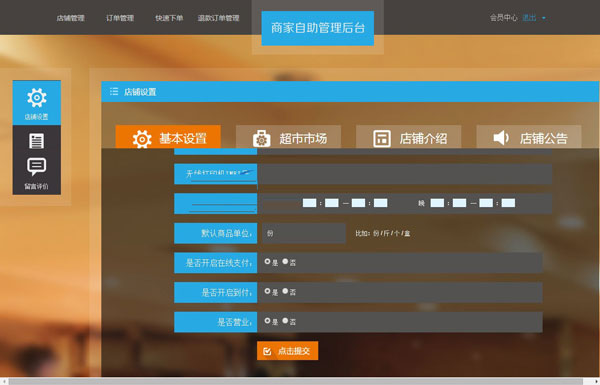Switch to the 基本设置 tab

pos(168,137)
